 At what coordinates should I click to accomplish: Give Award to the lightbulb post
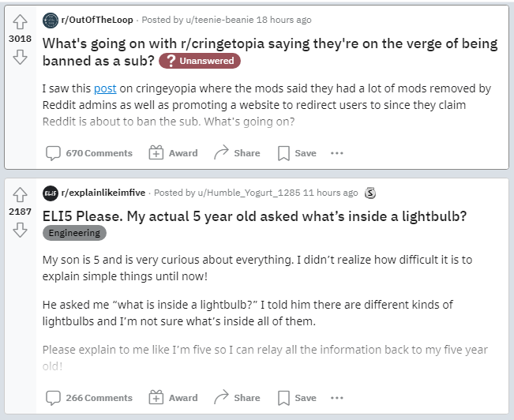[x=174, y=398]
